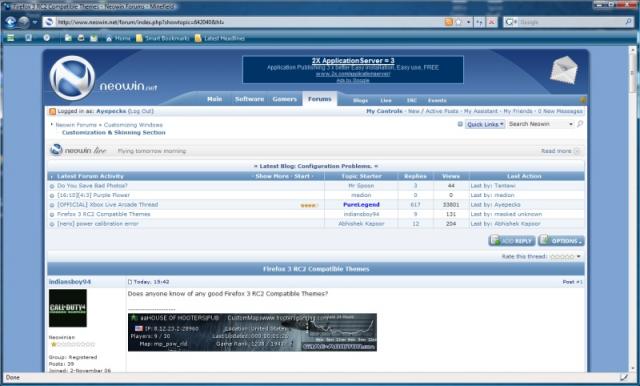Open the Blogs tab

pyautogui.click(x=360, y=100)
